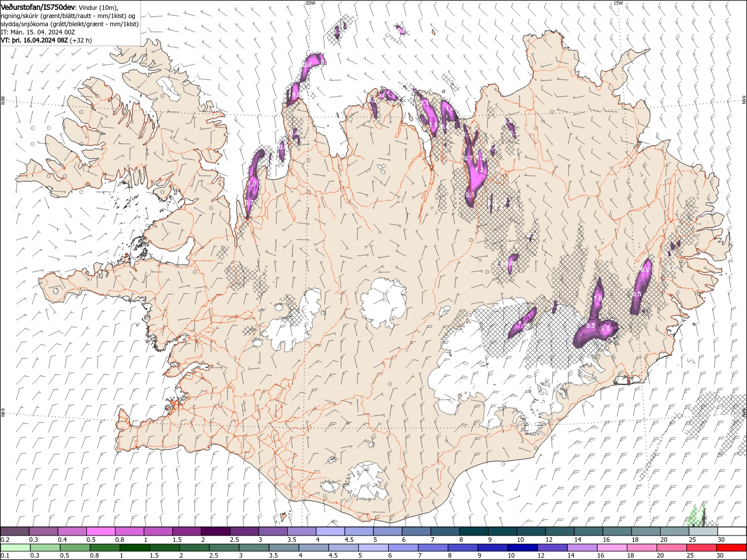Screen dimensions: 747x560
Task: Click the '15W' longitude label
Action: [x=617, y=3]
